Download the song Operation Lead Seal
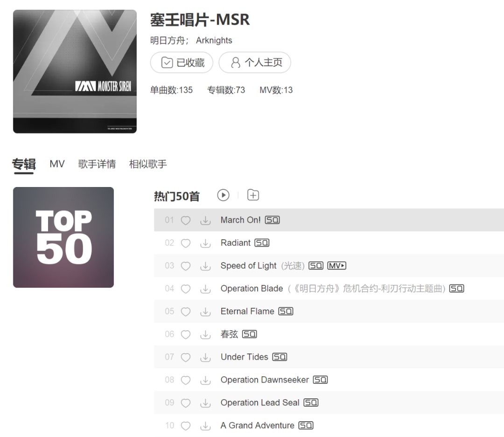The height and width of the screenshot is (437, 504). tap(205, 402)
